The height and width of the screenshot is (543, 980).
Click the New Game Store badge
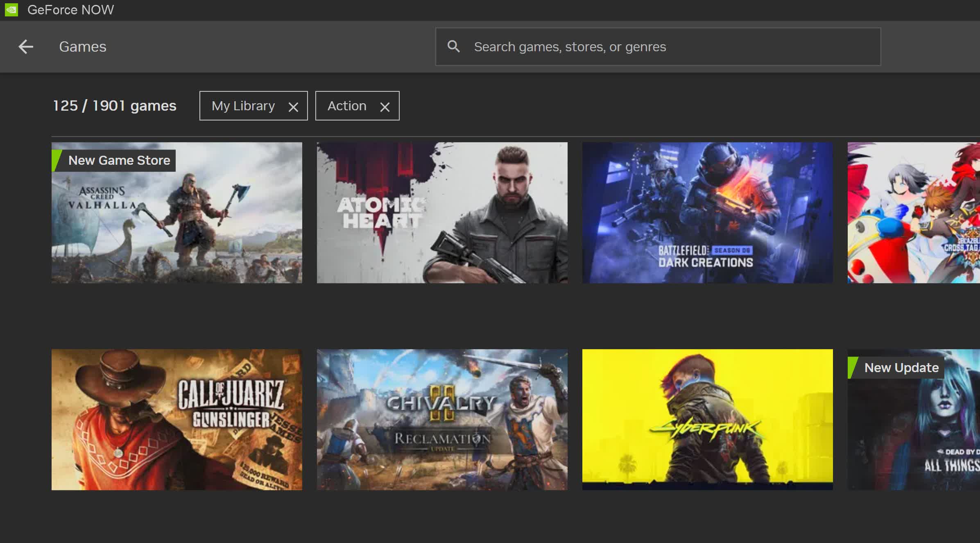114,161
